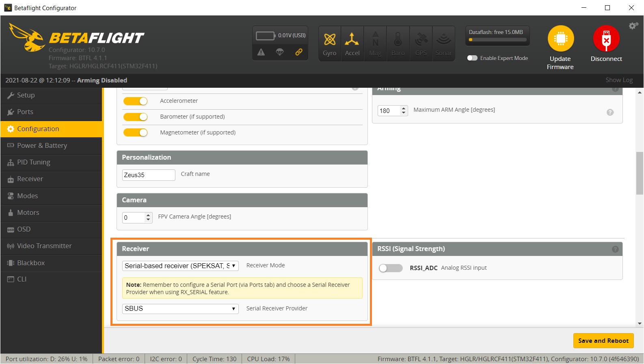Click the Packet error: 0 status text
The image size is (644, 364).
119,359
